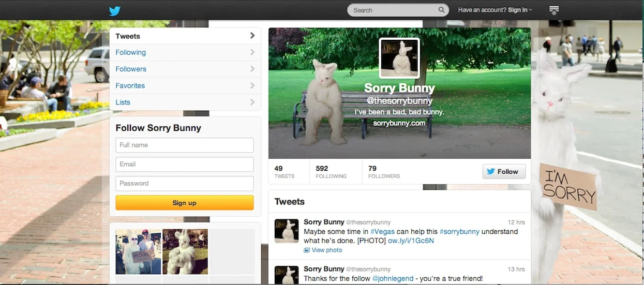The image size is (644, 285).
Task: Click Sorry Bunny name on 13 hrs tweet
Action: coord(324,269)
